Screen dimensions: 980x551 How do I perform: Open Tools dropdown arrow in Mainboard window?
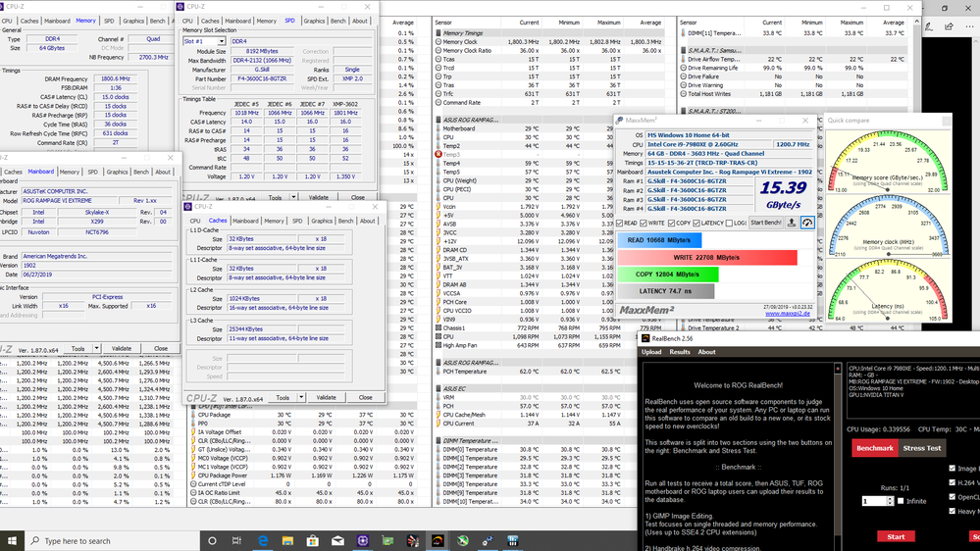point(96,348)
